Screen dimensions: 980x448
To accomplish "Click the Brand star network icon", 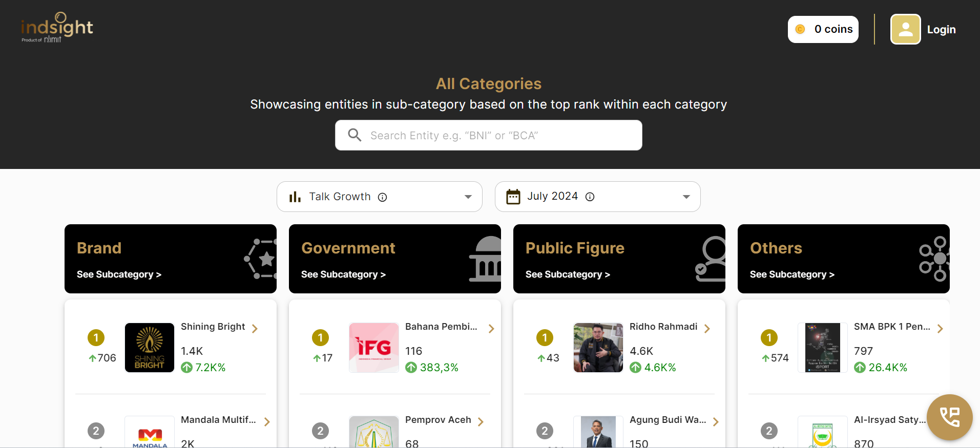I will [260, 259].
